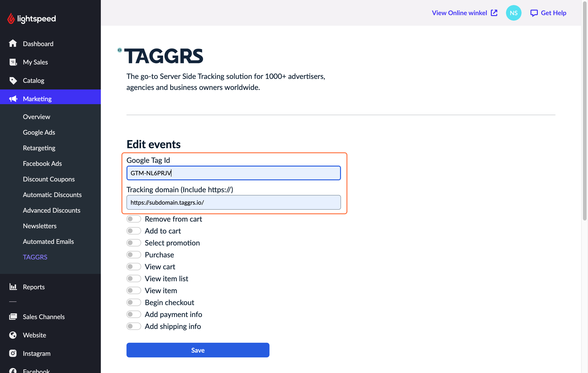Select the TAGGRS submenu item
The height and width of the screenshot is (373, 588).
35,257
